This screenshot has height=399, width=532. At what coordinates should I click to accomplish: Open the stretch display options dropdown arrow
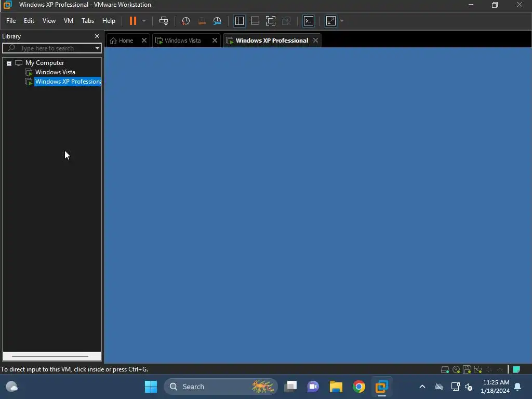click(342, 21)
